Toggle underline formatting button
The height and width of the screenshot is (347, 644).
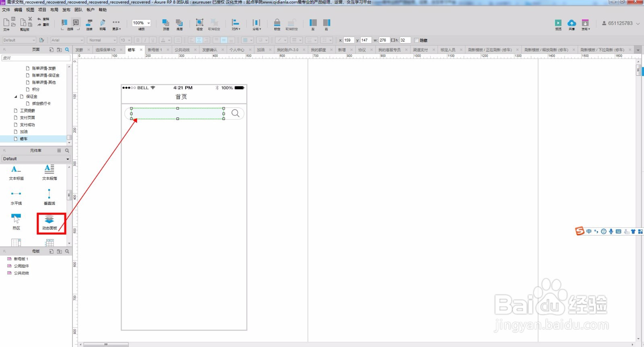pos(153,40)
